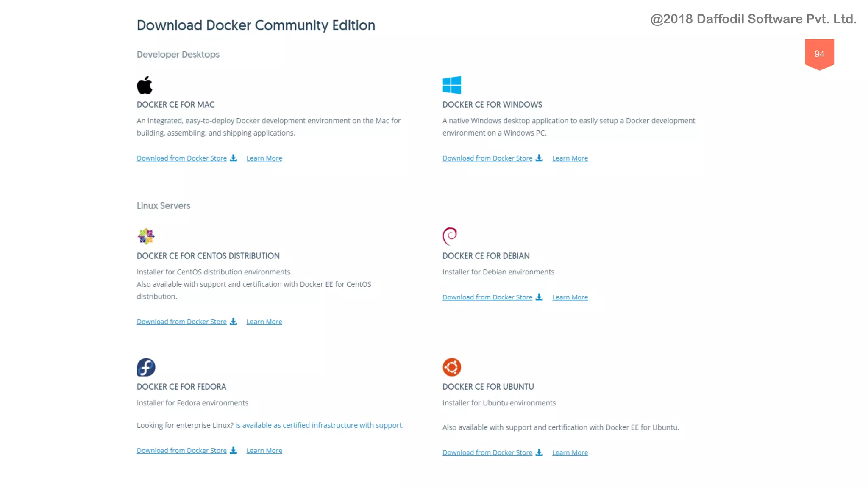Click download arrow icon under Ubuntu section
Screen dimensions: 868x488
coord(539,452)
